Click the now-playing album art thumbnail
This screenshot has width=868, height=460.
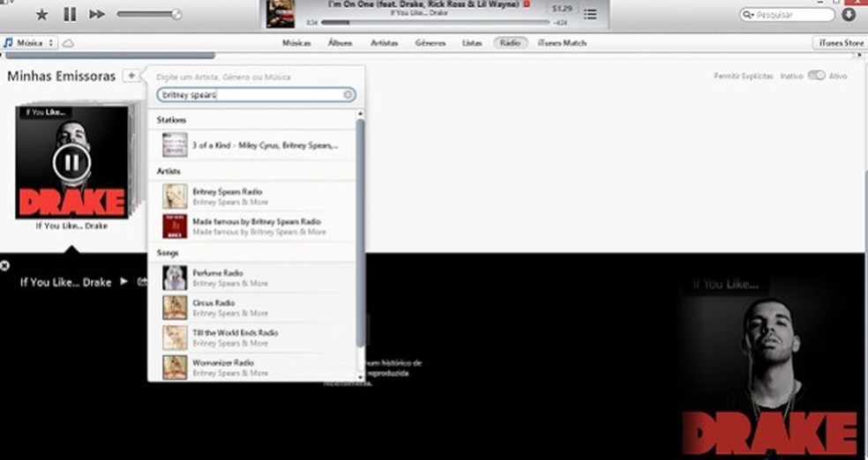tap(281, 14)
